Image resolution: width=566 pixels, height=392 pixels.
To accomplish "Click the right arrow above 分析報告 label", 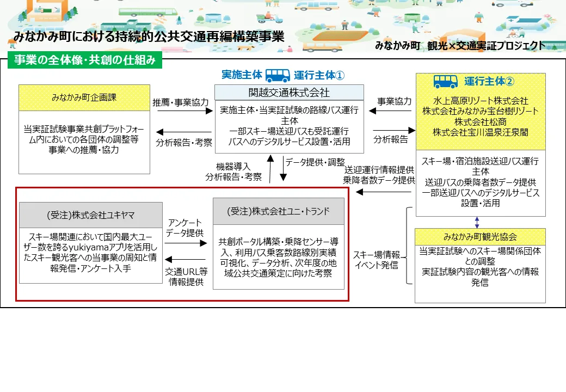I will tap(393, 131).
